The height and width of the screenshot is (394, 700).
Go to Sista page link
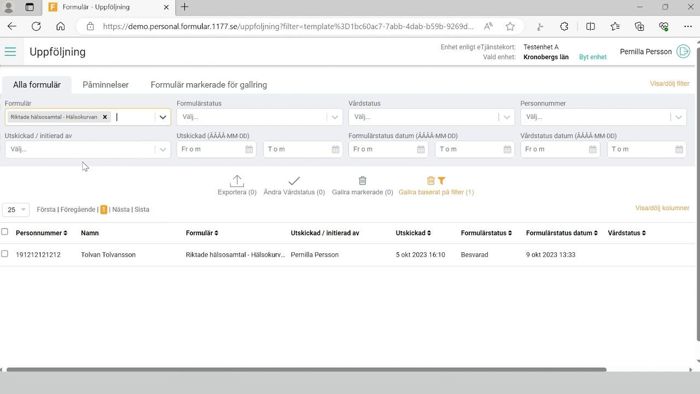[142, 209]
